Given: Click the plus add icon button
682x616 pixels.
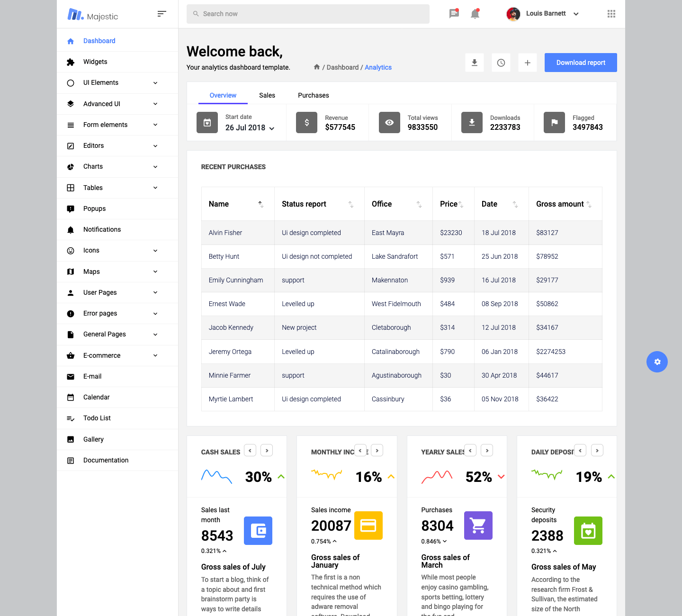Looking at the screenshot, I should pos(527,63).
